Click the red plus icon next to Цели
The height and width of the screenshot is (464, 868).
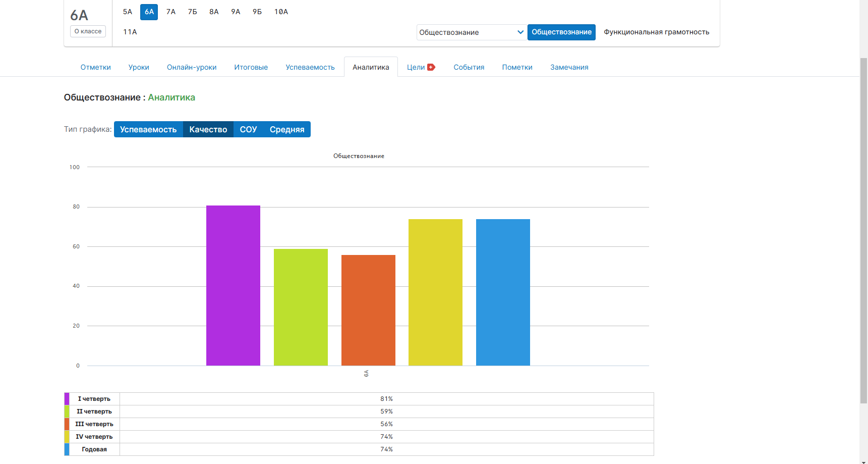[431, 67]
